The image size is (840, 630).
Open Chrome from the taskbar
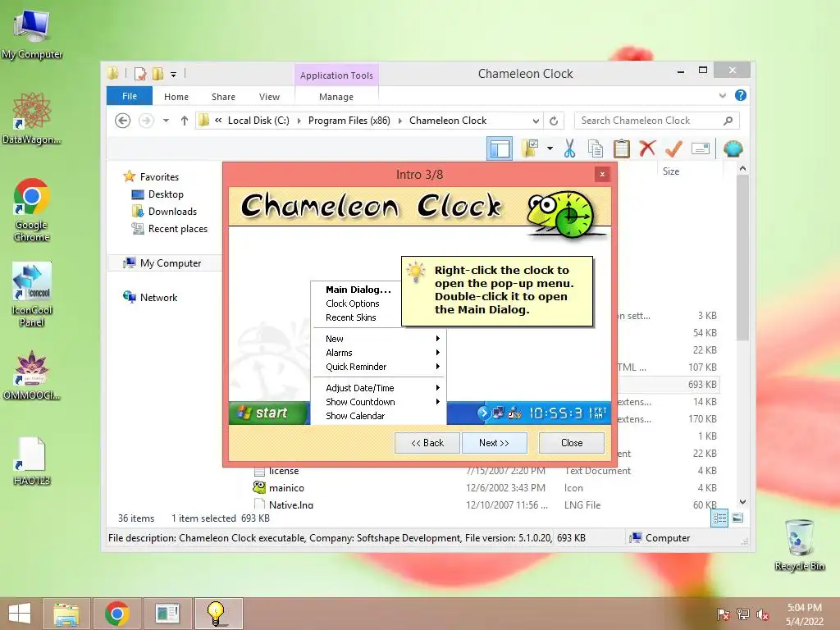tap(116, 614)
